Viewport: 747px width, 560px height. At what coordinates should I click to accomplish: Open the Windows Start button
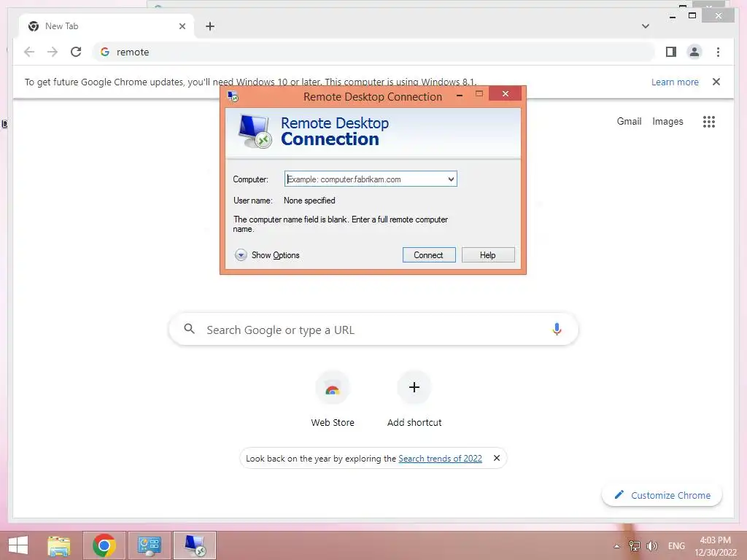click(18, 545)
